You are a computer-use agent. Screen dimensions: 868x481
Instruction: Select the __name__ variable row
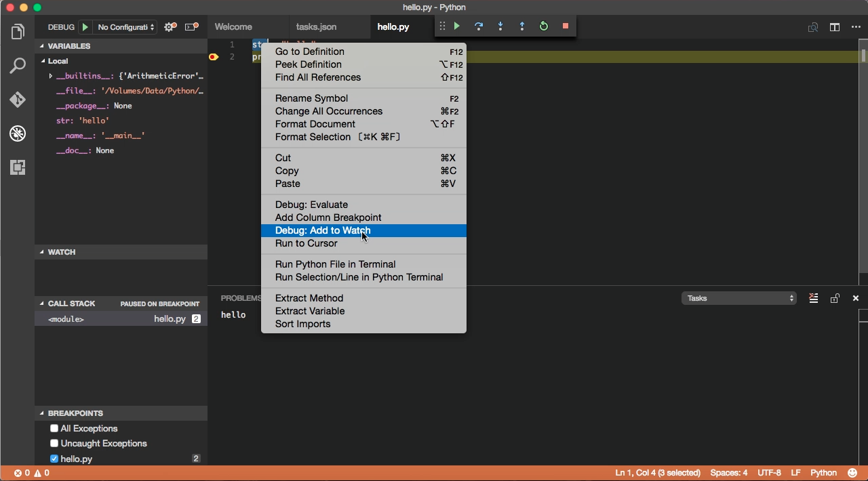click(121, 135)
